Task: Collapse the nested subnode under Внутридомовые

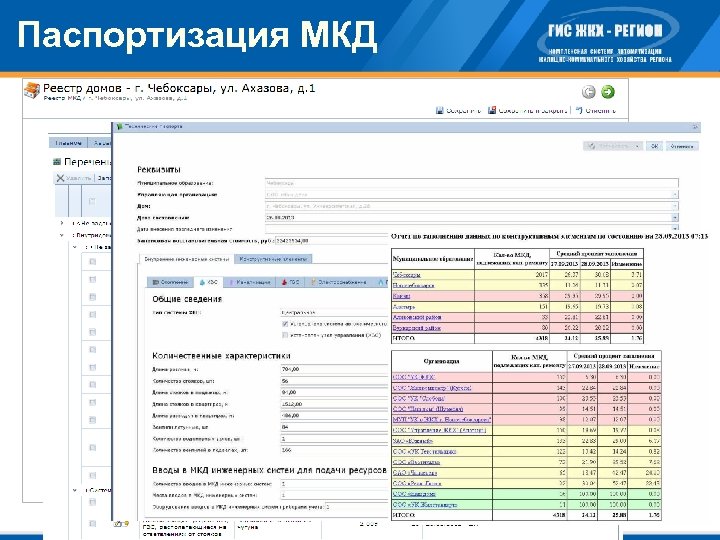Action: (74, 247)
